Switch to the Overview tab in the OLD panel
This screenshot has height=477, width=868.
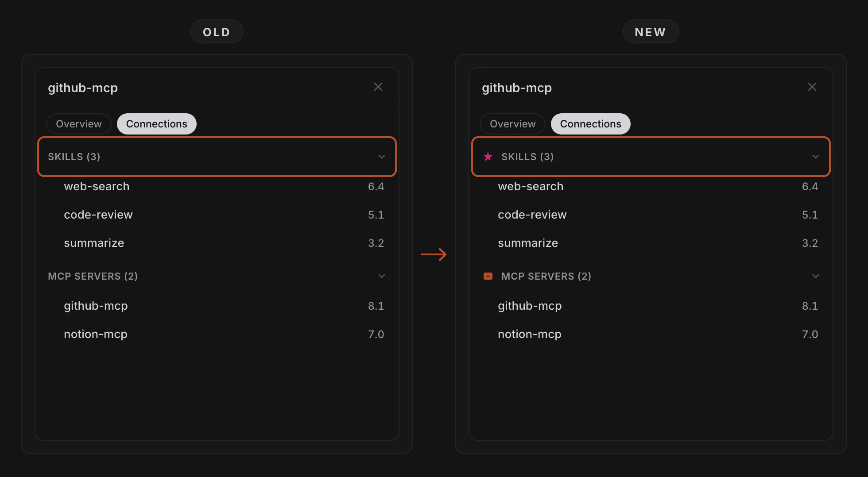pyautogui.click(x=79, y=124)
